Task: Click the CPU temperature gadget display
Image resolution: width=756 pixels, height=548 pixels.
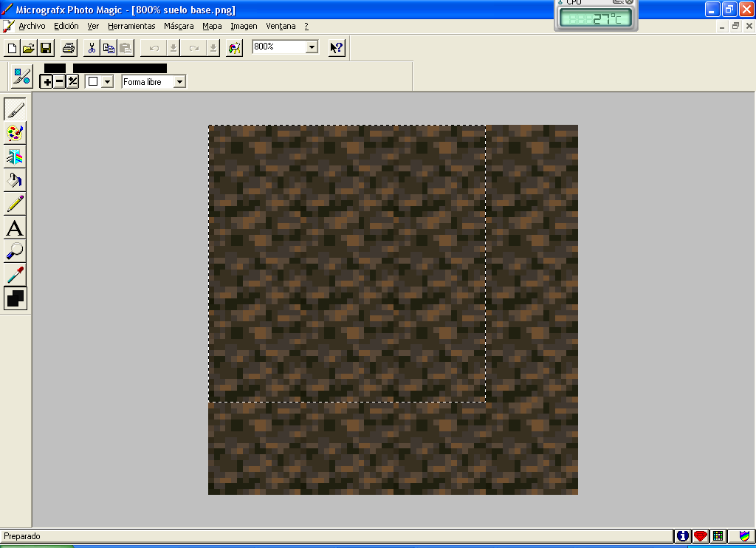Action: pyautogui.click(x=596, y=18)
